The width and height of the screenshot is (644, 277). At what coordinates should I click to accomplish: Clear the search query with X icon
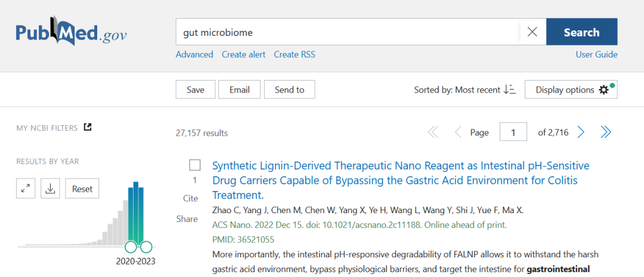coord(532,32)
